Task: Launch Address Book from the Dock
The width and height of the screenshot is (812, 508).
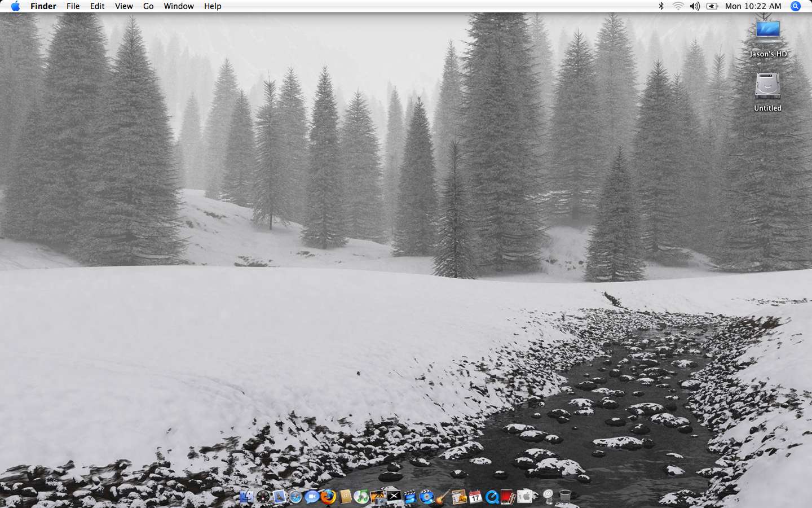Action: pos(345,497)
